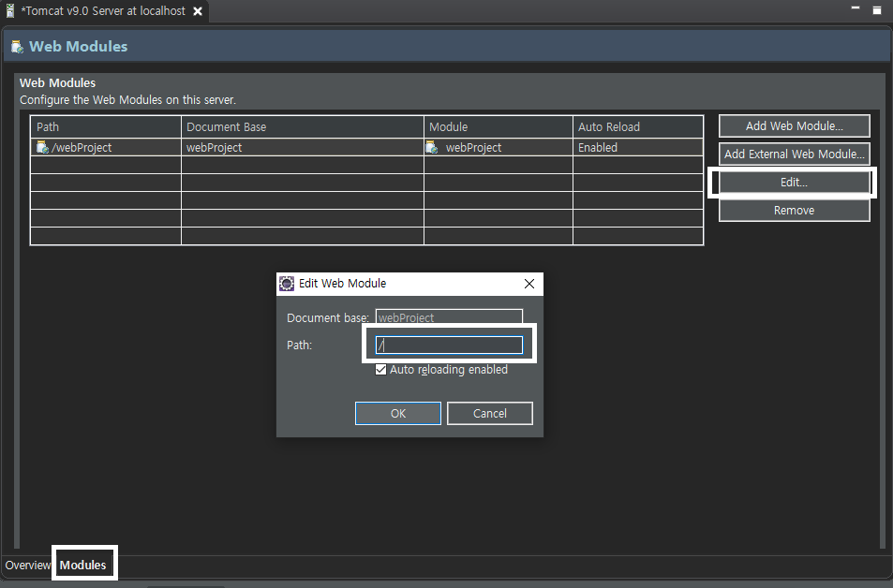The height and width of the screenshot is (588, 893).
Task: Click the Edit Web Module title text
Action: click(x=342, y=284)
